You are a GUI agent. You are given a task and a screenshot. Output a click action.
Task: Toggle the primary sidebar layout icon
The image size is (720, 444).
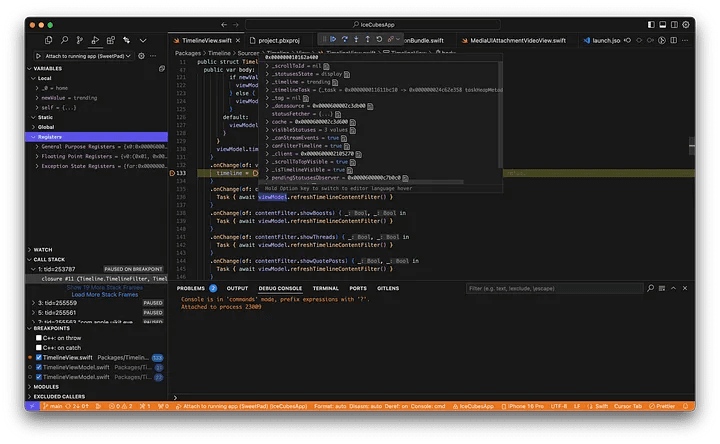[651, 25]
